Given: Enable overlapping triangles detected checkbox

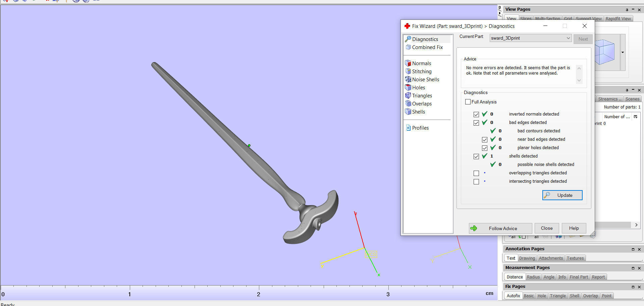Looking at the screenshot, I should tap(476, 173).
